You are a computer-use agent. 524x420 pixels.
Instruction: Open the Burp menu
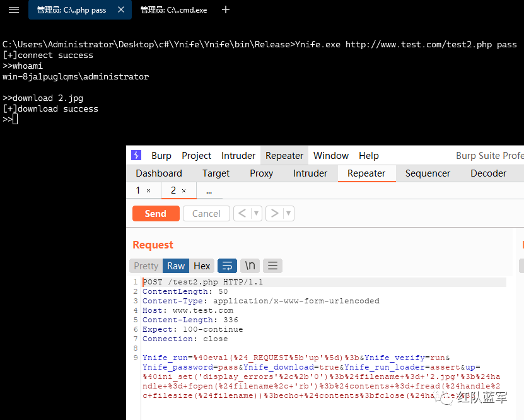point(161,156)
